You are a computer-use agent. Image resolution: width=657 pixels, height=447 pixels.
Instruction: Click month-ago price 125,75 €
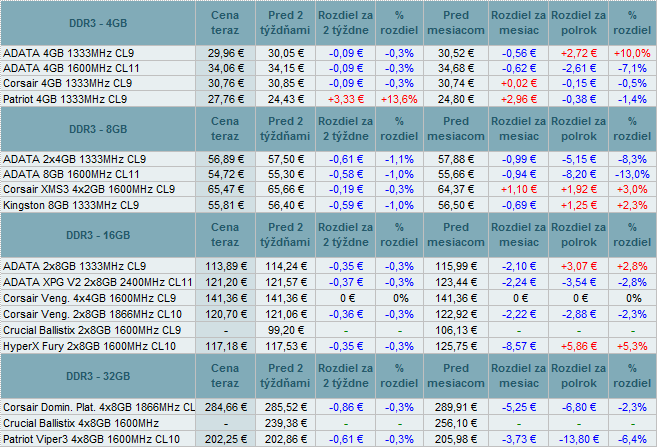coord(456,346)
